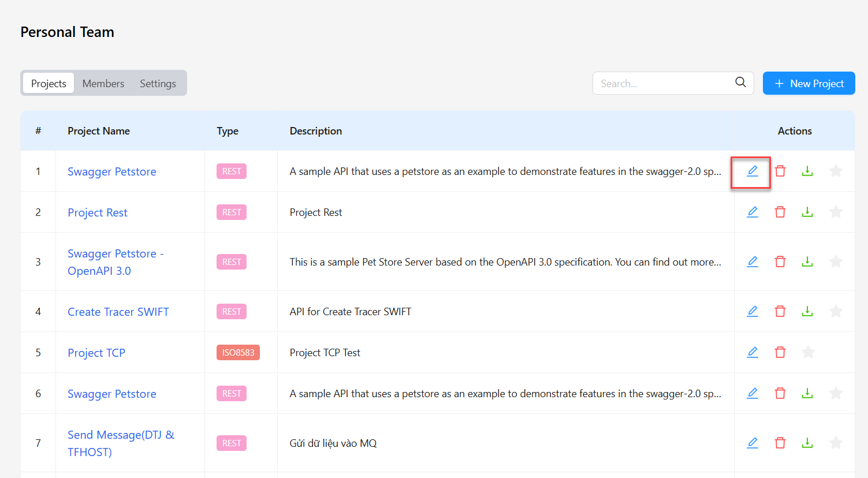Switch to the Members tab
The height and width of the screenshot is (478, 868).
point(103,83)
